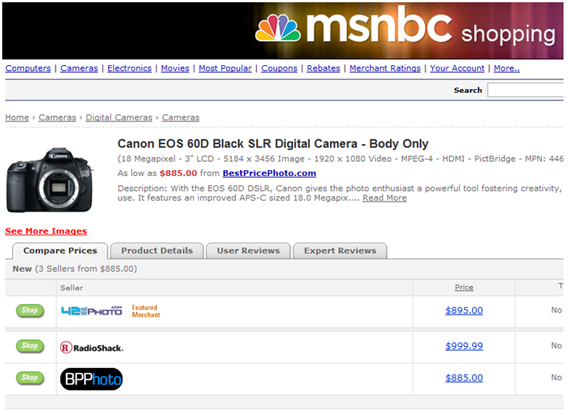Click the BestPricePhoto.com link
This screenshot has height=415, width=568.
(x=269, y=173)
